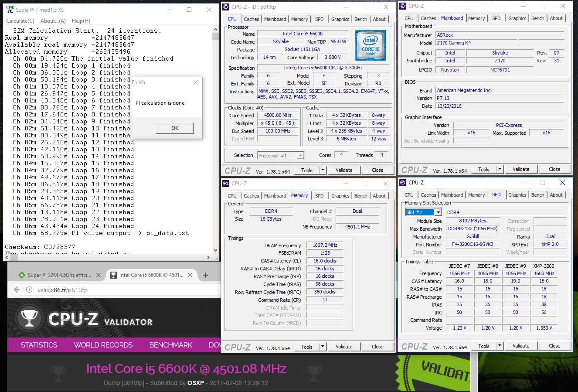Click the Loop 24 finished row

(x=74, y=226)
